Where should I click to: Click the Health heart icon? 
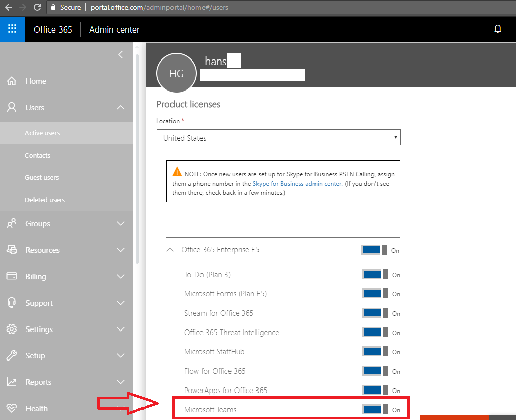[12, 408]
